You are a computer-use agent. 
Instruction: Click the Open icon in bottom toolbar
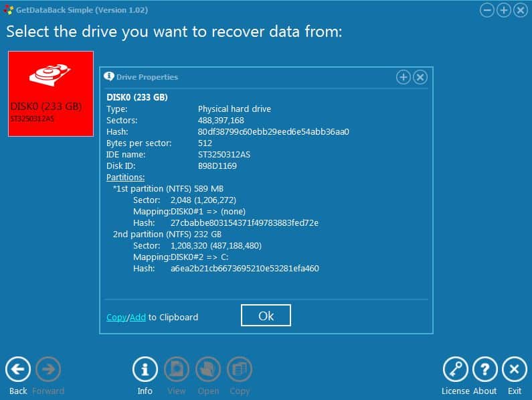pyautogui.click(x=208, y=369)
